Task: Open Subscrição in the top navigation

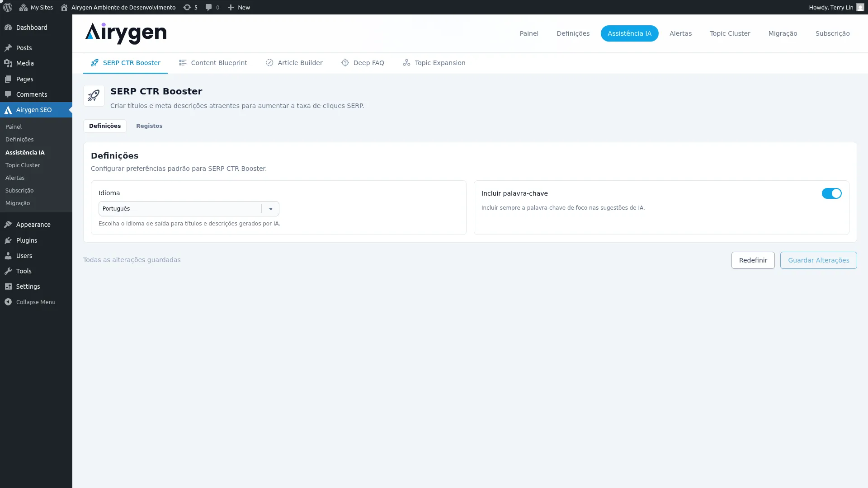Action: click(833, 33)
